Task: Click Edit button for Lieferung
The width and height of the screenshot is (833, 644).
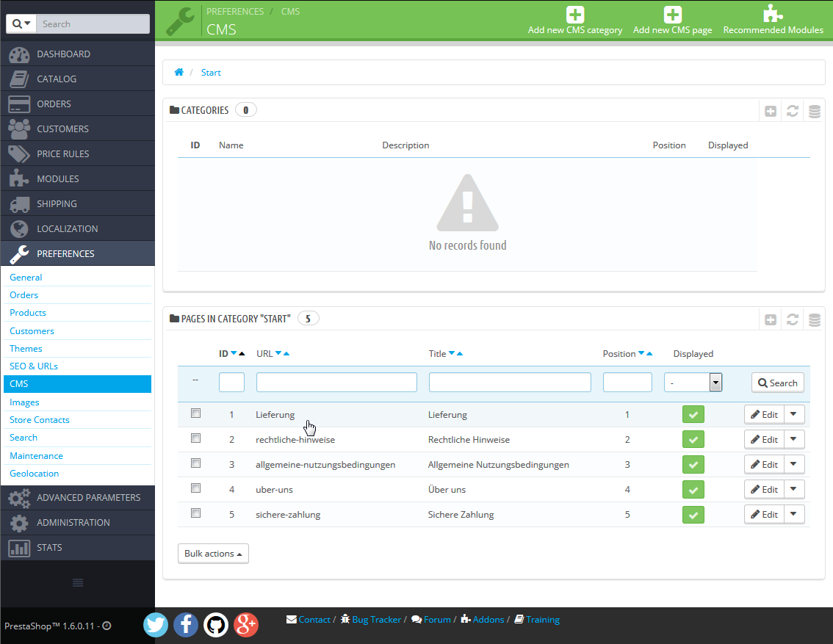Action: click(764, 414)
